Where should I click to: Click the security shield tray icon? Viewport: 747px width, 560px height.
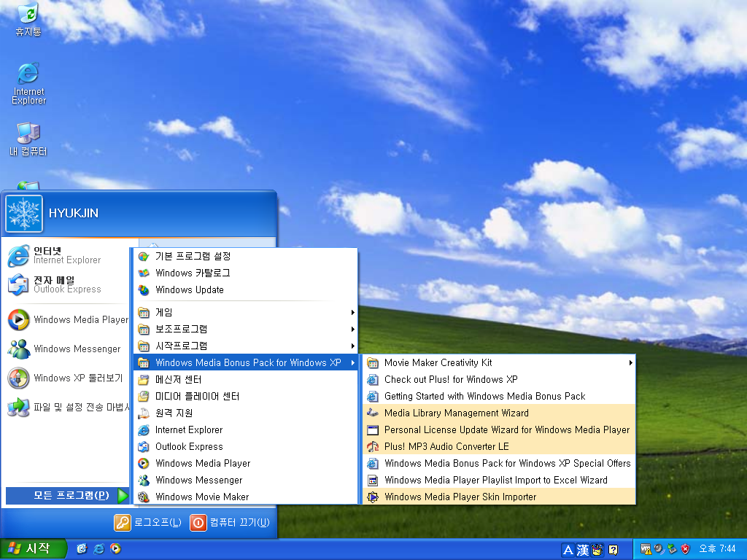(685, 549)
